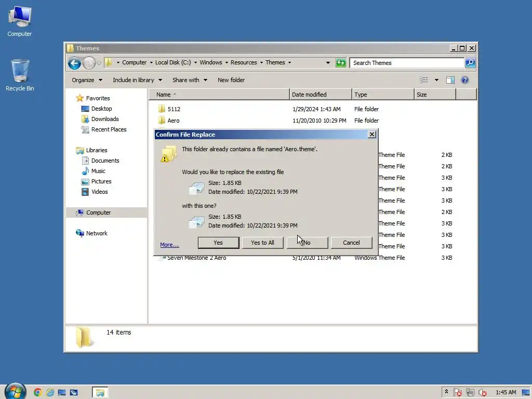Cancel the file replace dialog

[x=351, y=243]
